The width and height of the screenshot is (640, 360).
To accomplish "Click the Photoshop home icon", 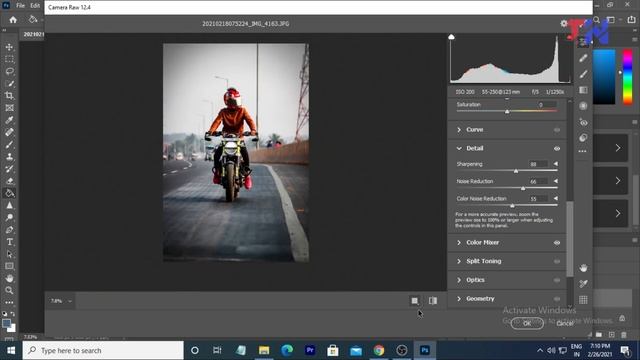I will coord(13,20).
